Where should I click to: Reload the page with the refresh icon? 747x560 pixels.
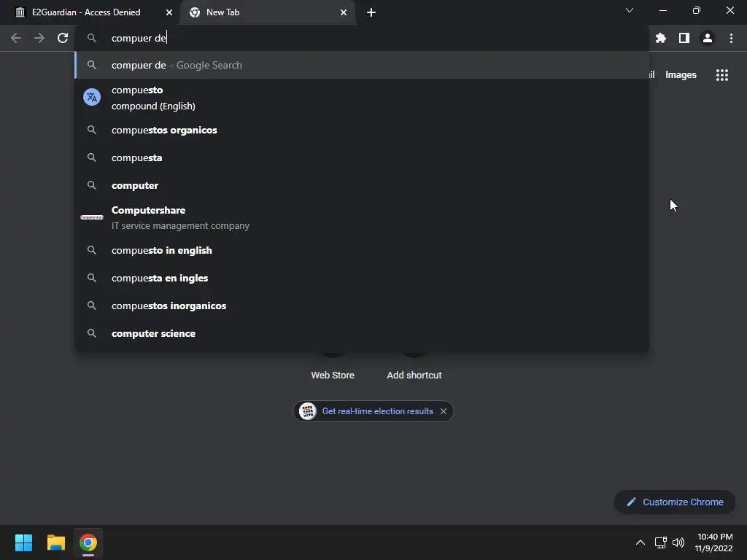point(63,38)
